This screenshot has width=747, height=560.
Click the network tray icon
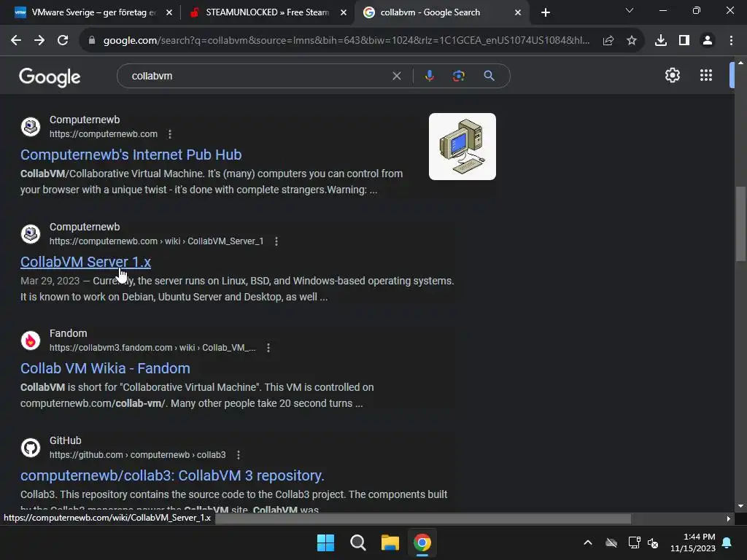[x=634, y=542]
